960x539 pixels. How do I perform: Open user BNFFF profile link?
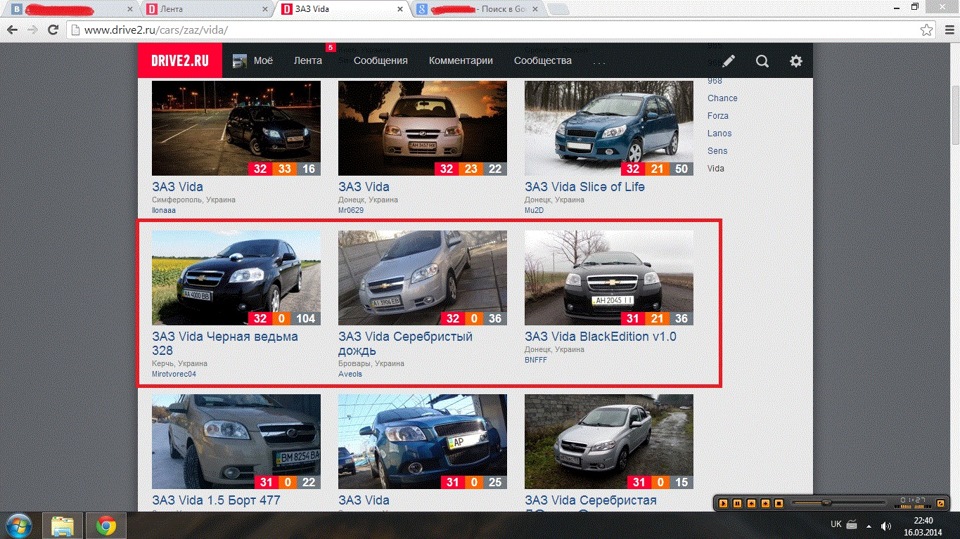coord(536,360)
